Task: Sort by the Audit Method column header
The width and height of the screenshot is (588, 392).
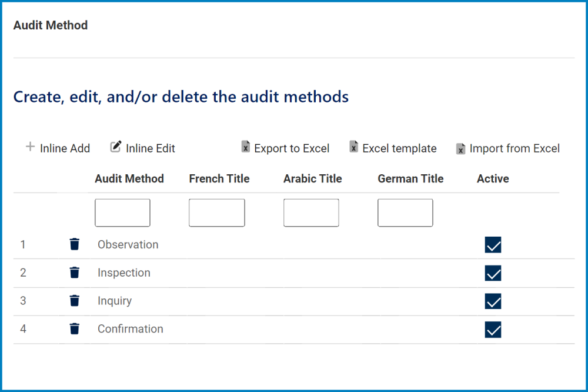Action: click(x=129, y=178)
